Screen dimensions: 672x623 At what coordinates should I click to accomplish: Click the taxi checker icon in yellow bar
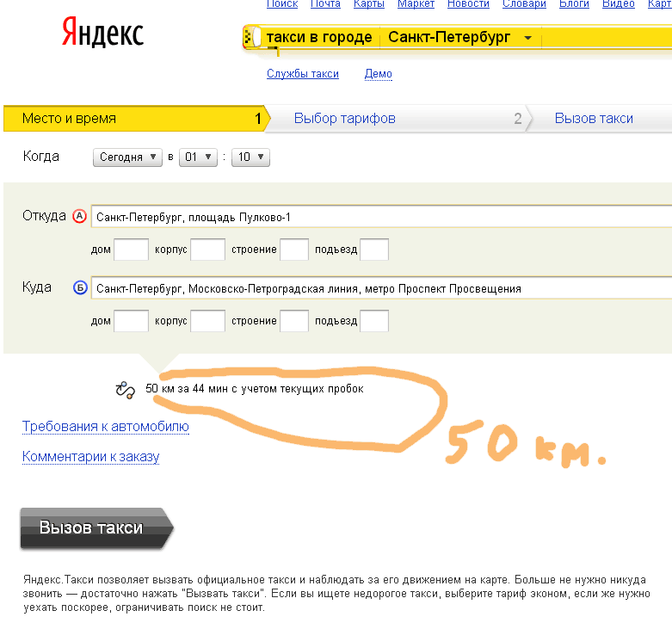(x=251, y=37)
